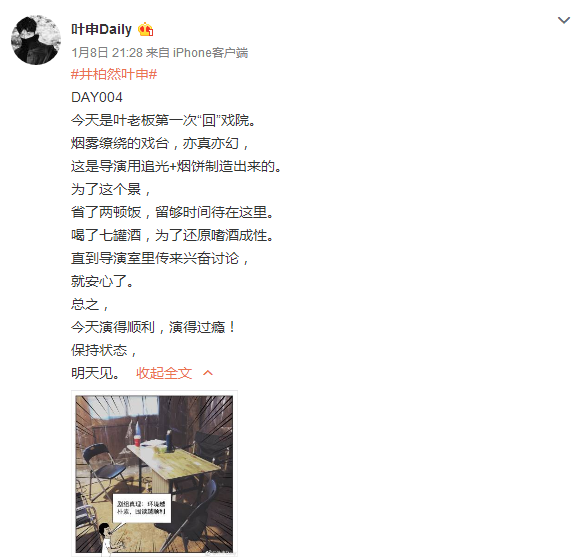Open the post options chevron at top right
This screenshot has height=557, width=575.
tap(563, 20)
